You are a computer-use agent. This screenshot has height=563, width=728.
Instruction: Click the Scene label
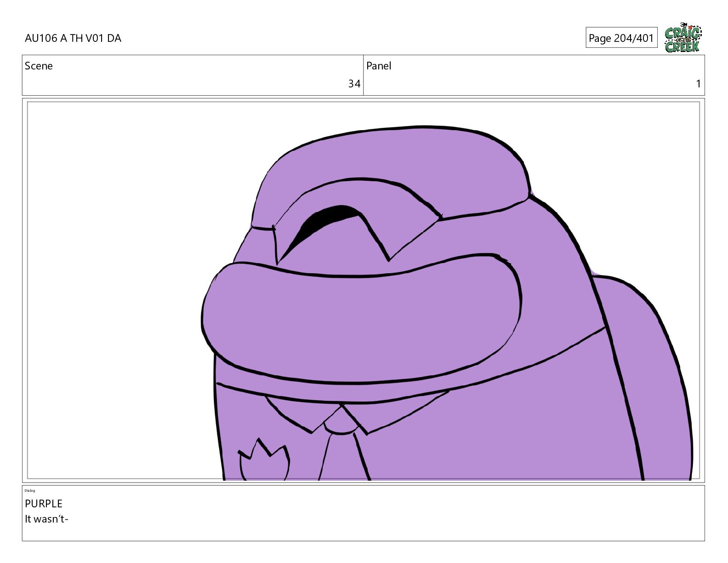39,66
